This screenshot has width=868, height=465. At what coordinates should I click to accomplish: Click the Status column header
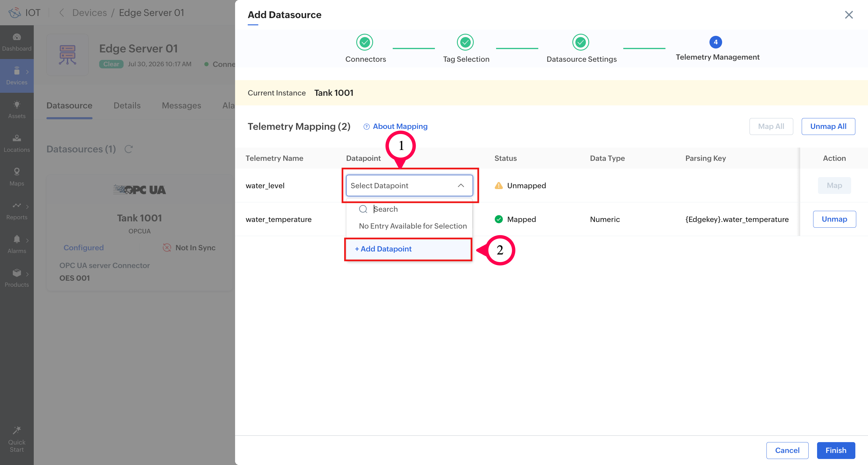tap(505, 158)
